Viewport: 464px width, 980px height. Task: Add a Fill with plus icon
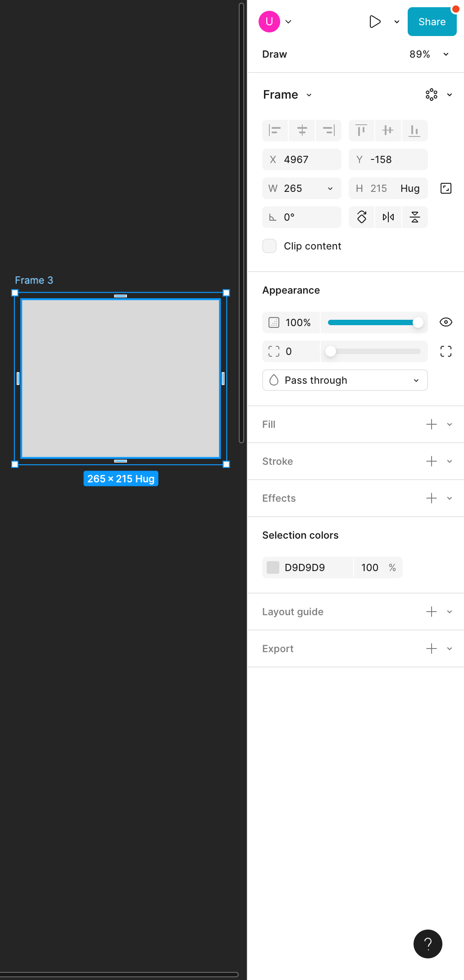[432, 424]
